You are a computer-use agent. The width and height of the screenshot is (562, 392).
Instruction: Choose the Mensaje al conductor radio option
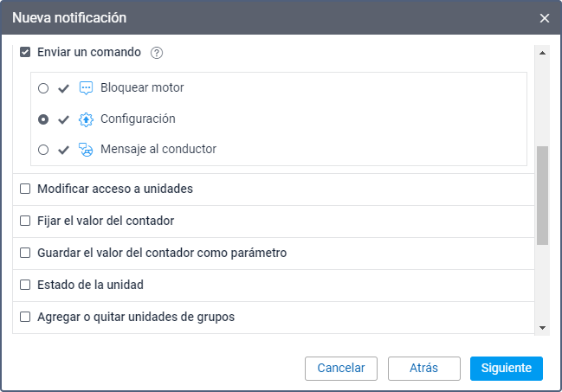tap(43, 150)
